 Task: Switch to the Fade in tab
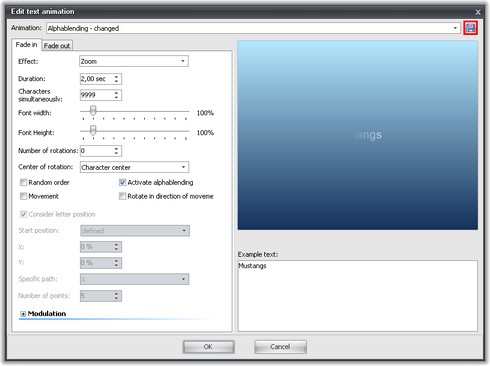click(26, 45)
